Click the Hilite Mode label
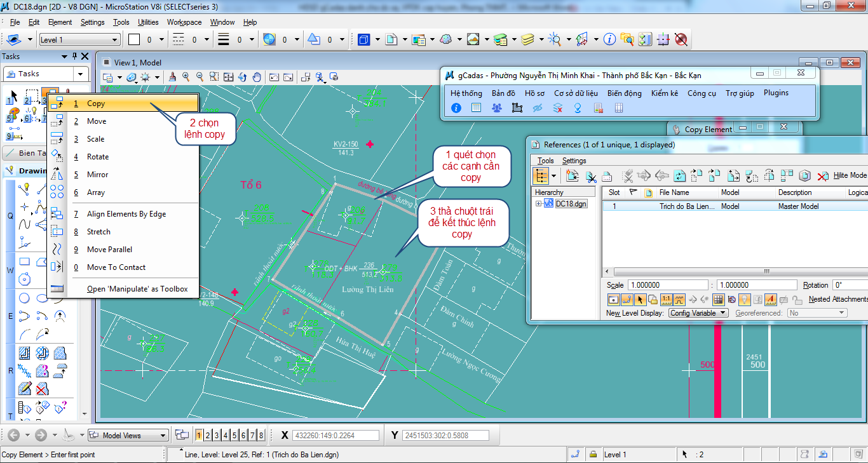 coord(850,176)
